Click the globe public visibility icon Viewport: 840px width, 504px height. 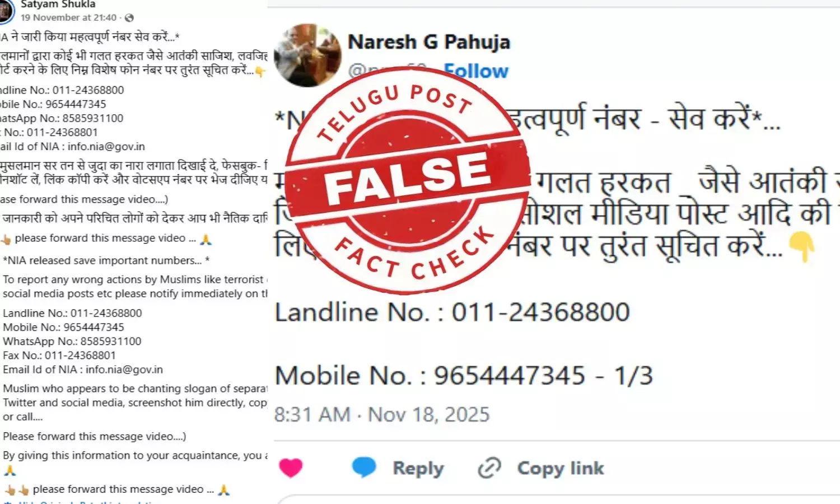click(x=129, y=18)
